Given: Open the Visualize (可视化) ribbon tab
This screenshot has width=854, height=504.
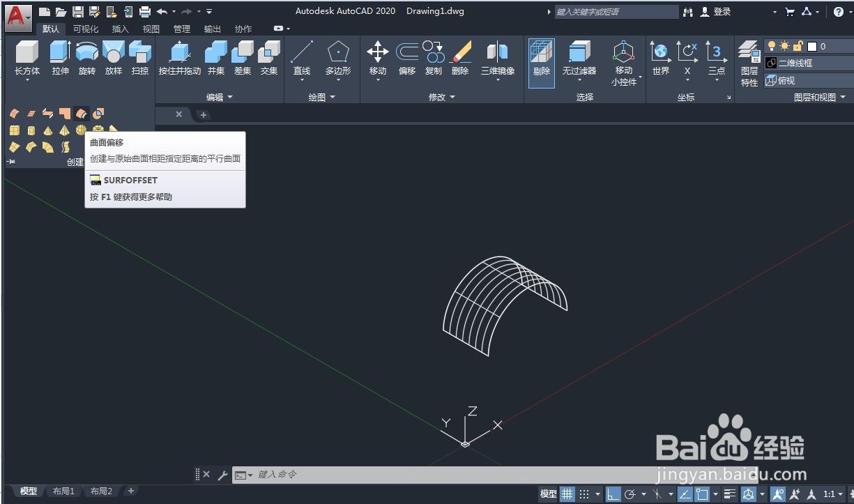Looking at the screenshot, I should (x=86, y=29).
